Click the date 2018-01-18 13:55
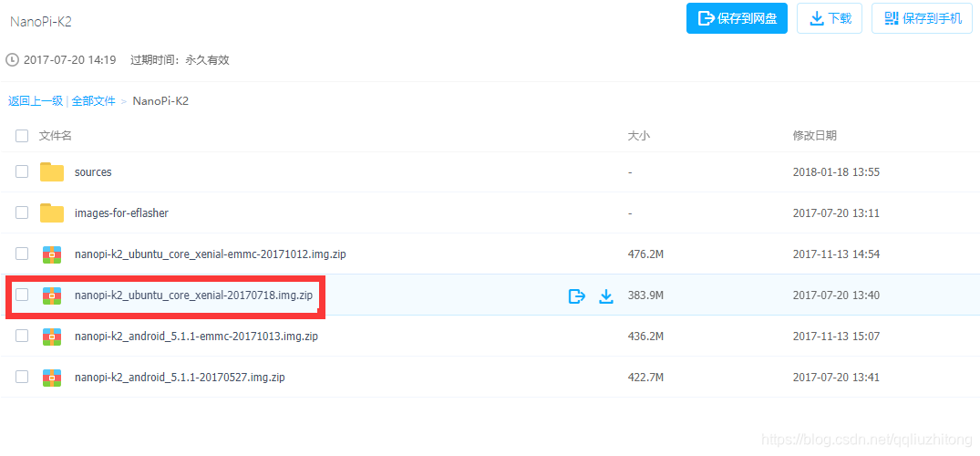This screenshot has width=980, height=456. click(836, 172)
